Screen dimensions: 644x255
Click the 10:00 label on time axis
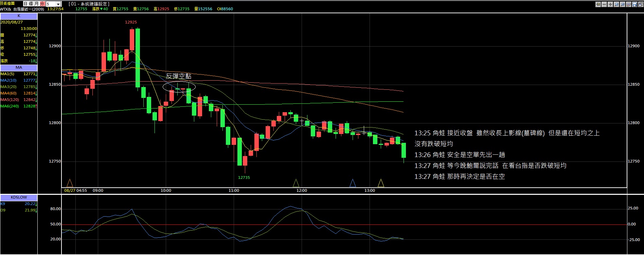166,190
